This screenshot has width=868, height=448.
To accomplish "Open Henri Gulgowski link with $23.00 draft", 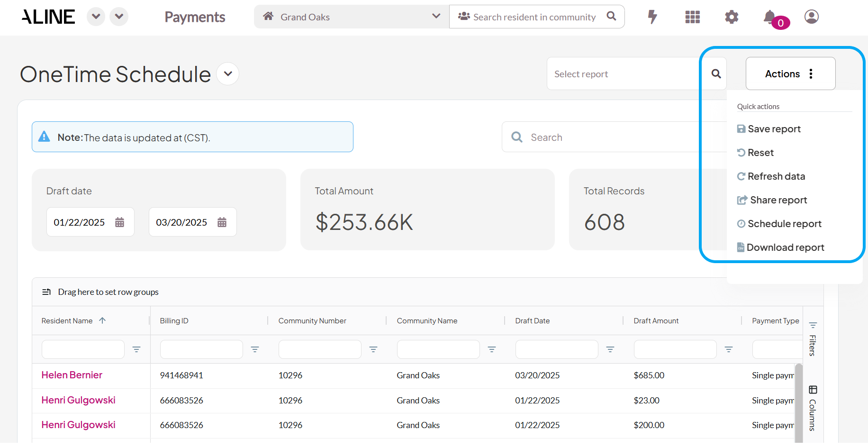I will [78, 400].
